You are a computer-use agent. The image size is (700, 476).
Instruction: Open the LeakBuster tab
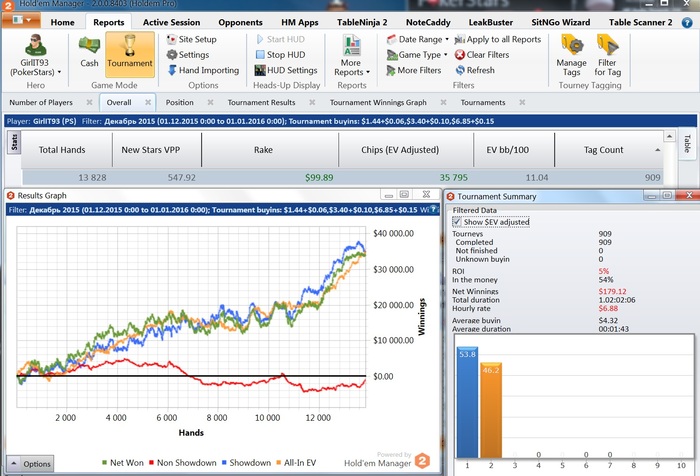pyautogui.click(x=491, y=22)
